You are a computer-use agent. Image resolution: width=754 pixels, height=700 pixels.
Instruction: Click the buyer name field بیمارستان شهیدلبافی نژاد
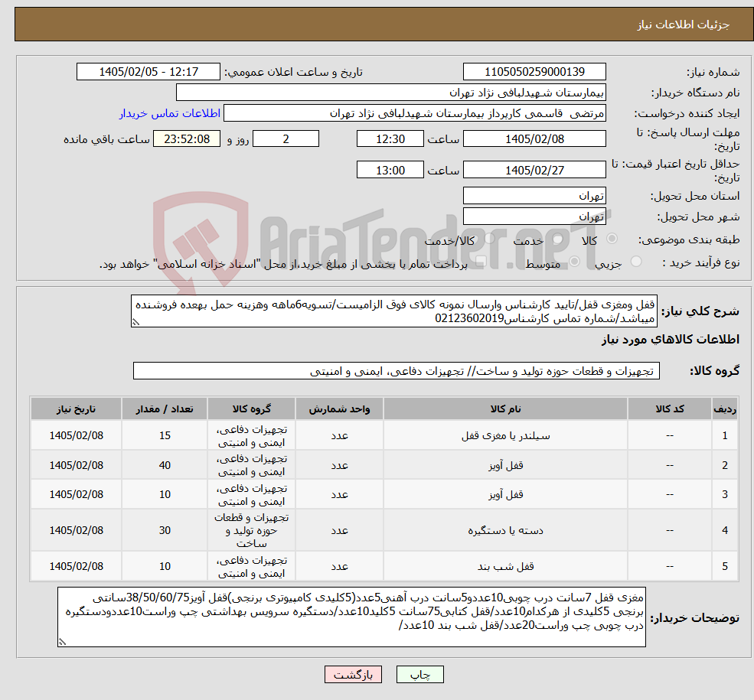(391, 93)
